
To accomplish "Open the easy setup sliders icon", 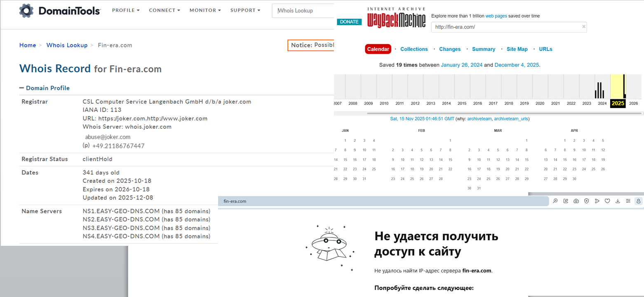I will coord(628,201).
